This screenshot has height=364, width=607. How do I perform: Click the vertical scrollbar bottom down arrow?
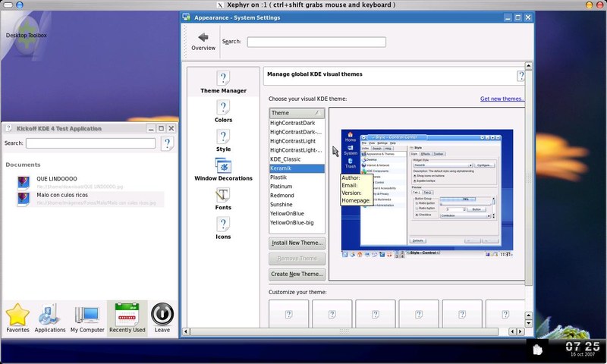(x=528, y=323)
